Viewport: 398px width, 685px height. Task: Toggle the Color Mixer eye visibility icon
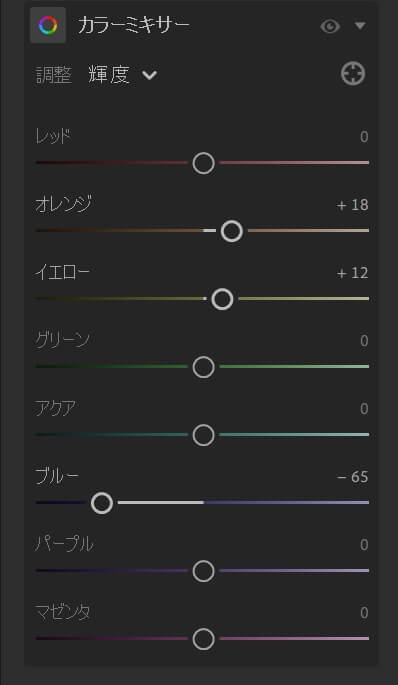tap(330, 27)
